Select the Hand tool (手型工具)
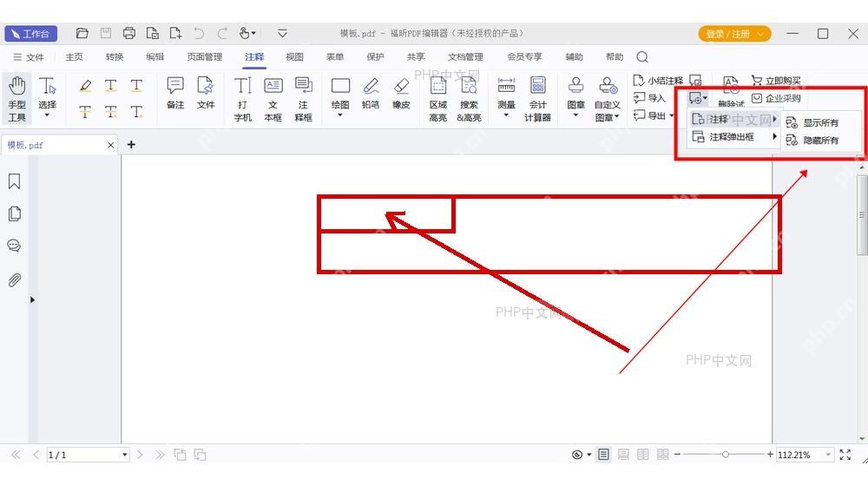Screen dimensions: 868x486 17,99
